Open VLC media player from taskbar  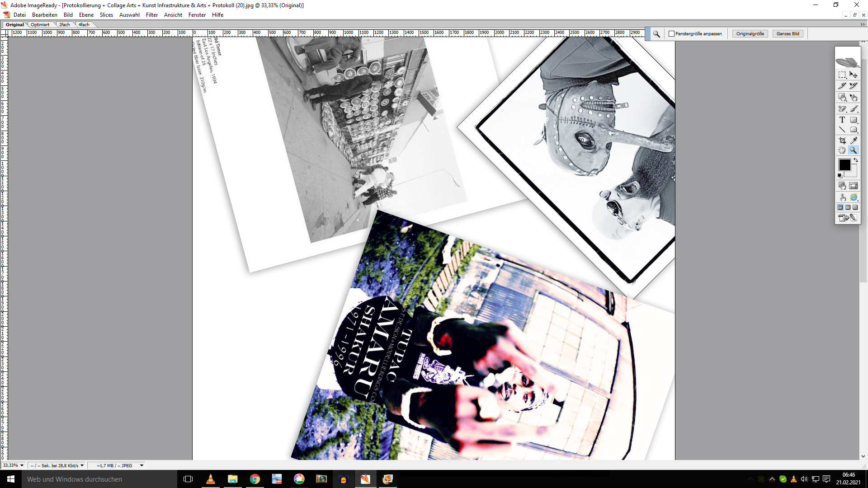click(x=211, y=479)
